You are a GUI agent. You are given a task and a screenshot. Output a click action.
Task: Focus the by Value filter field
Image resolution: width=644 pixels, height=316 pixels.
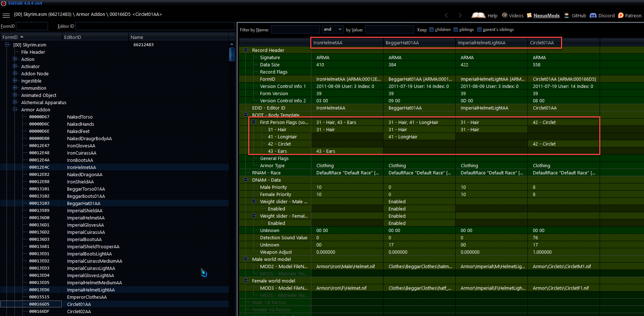click(390, 30)
